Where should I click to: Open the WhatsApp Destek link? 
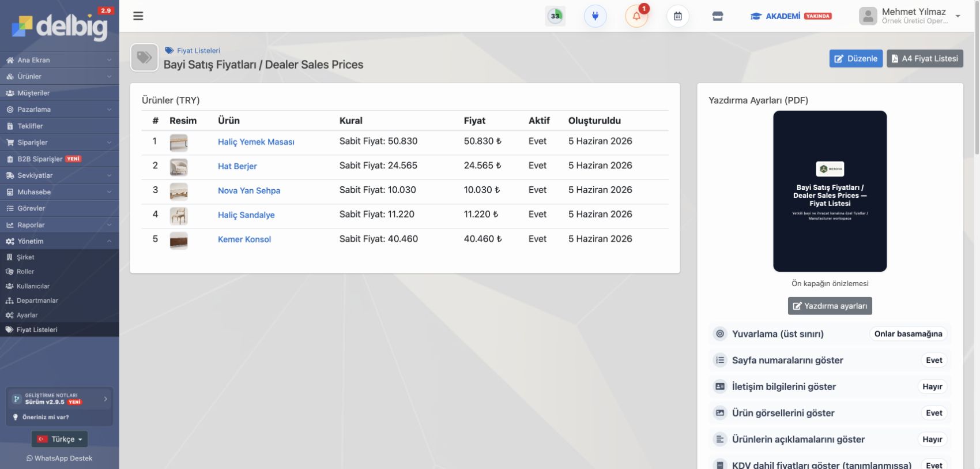tap(59, 458)
